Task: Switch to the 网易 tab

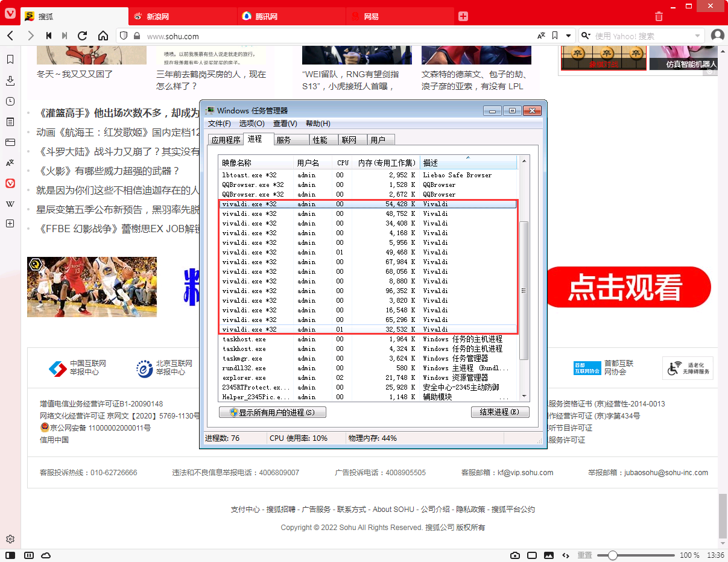Action: (x=400, y=16)
